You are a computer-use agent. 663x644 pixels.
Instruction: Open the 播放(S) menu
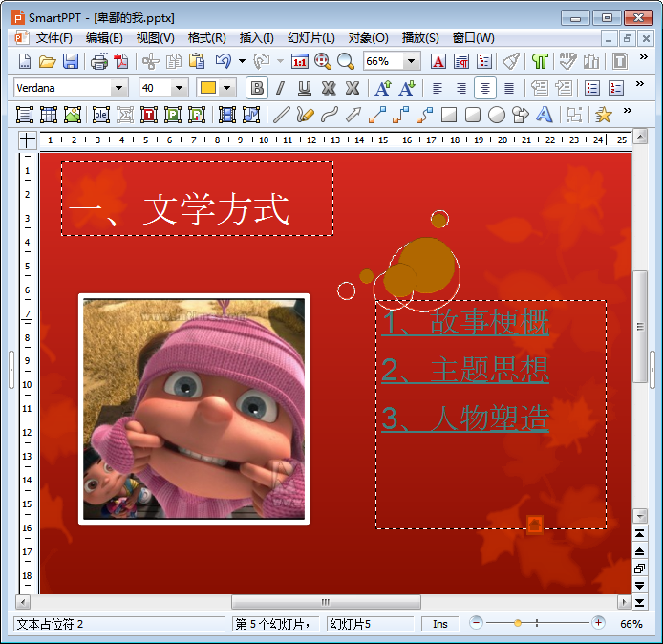pyautogui.click(x=420, y=38)
